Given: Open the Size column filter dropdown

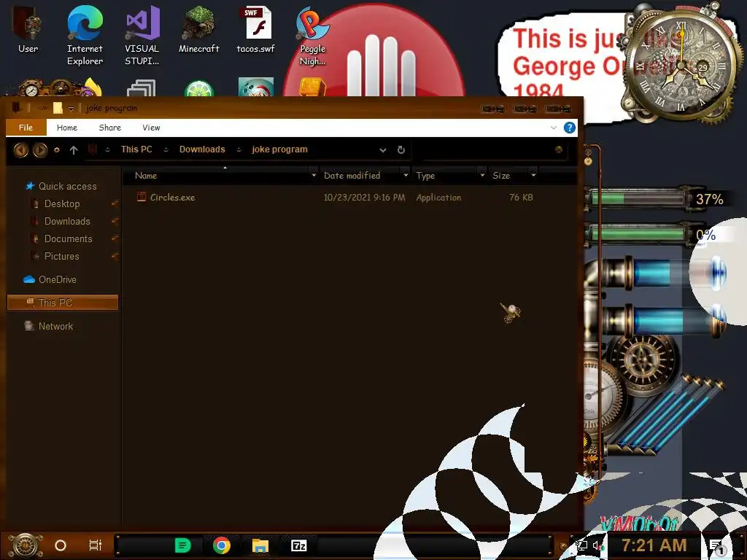Looking at the screenshot, I should point(533,175).
